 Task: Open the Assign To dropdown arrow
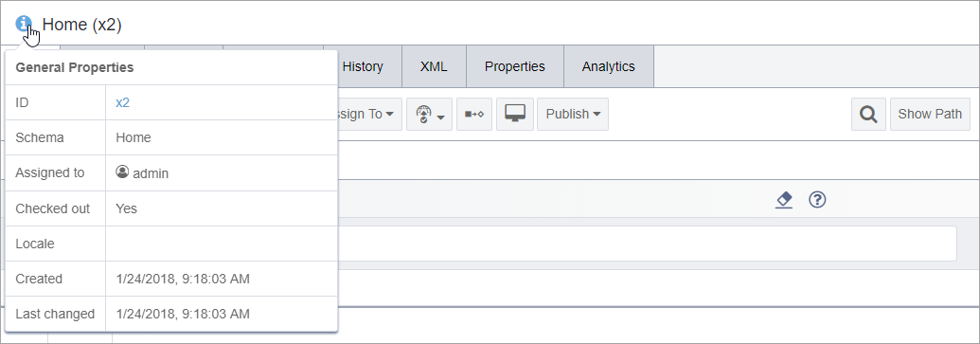tap(389, 115)
